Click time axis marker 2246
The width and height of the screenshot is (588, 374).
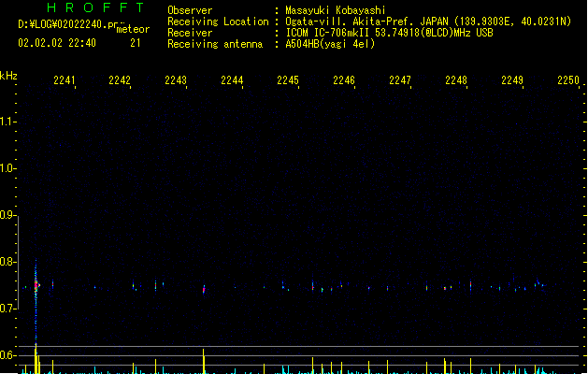pyautogui.click(x=344, y=80)
